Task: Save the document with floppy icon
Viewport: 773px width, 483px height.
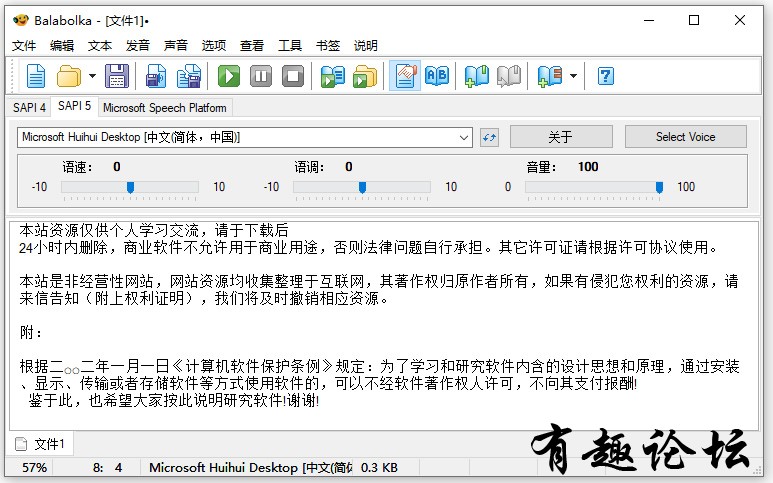Action: pyautogui.click(x=117, y=76)
